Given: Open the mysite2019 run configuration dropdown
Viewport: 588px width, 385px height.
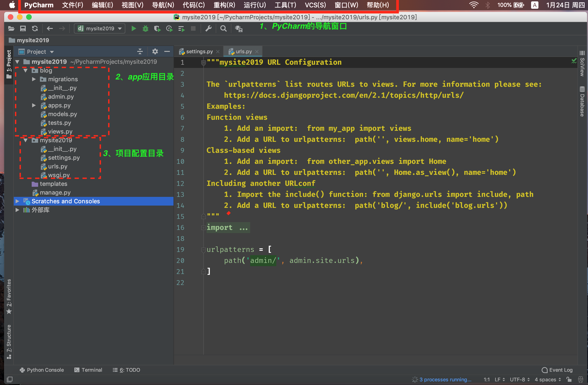Looking at the screenshot, I should point(100,29).
